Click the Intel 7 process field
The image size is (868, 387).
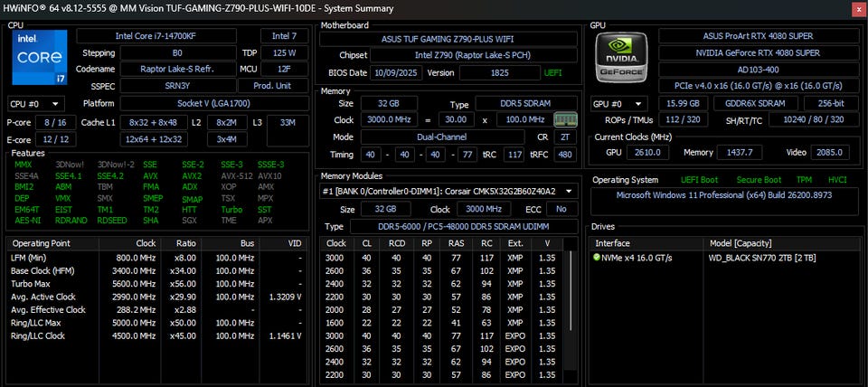284,36
